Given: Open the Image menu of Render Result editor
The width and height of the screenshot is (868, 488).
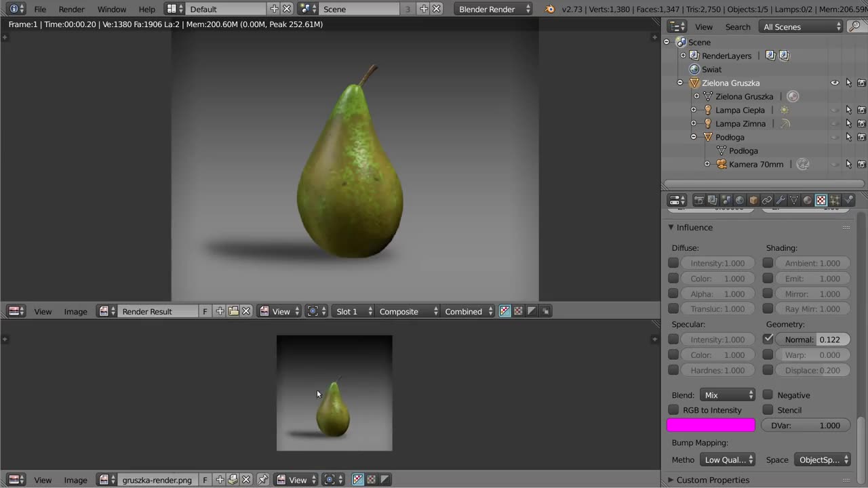Looking at the screenshot, I should (x=75, y=312).
